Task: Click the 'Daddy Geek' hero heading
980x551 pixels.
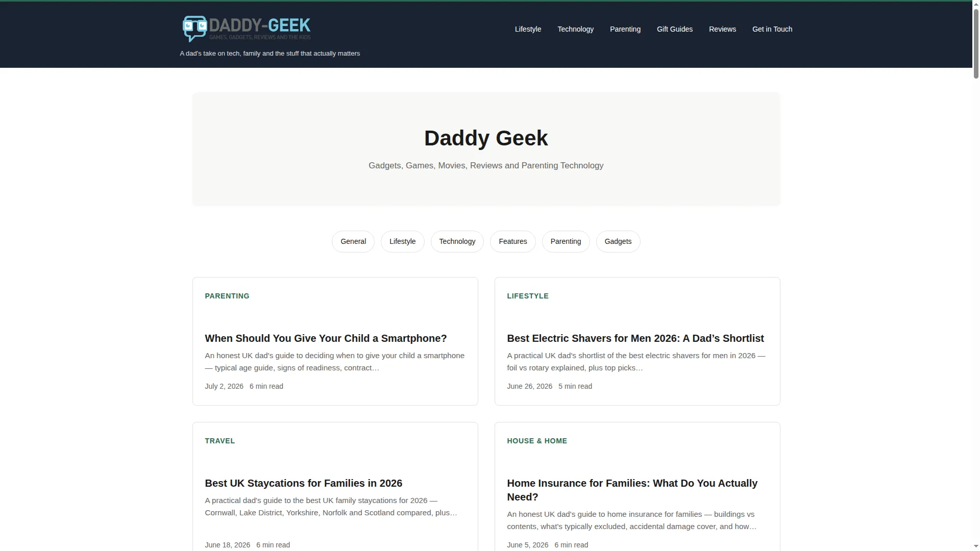Action: [x=486, y=138]
